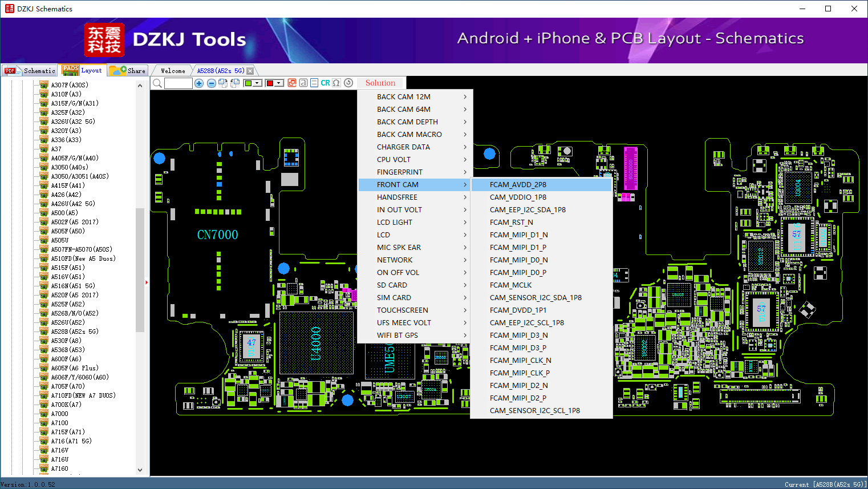
Task: Click the omega symbol toolbar icon
Action: 336,83
